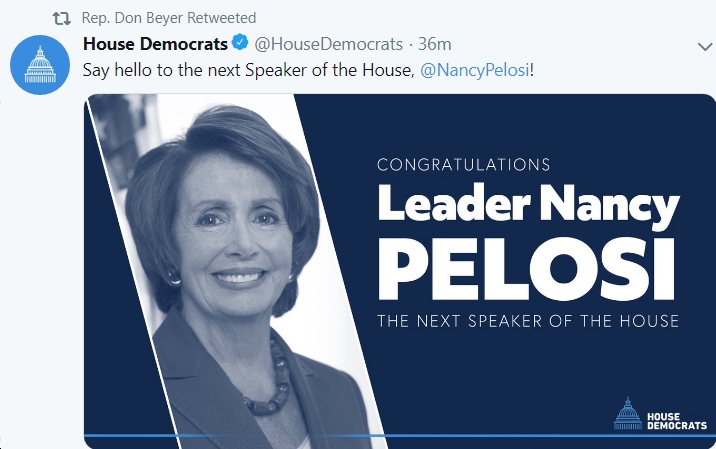Image resolution: width=716 pixels, height=449 pixels.
Task: Click 'THE NEXT SPEAKER OF THE HOUSE' caption
Action: (x=528, y=321)
